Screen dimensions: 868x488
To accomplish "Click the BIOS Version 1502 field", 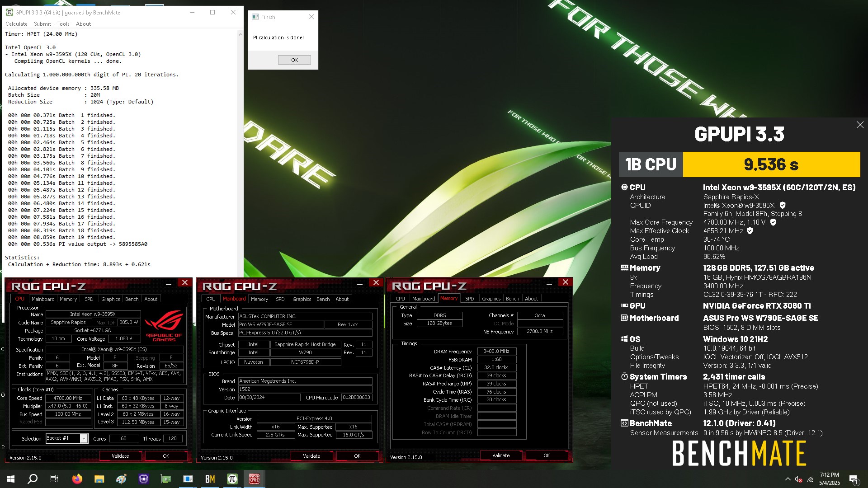I will (x=305, y=389).
